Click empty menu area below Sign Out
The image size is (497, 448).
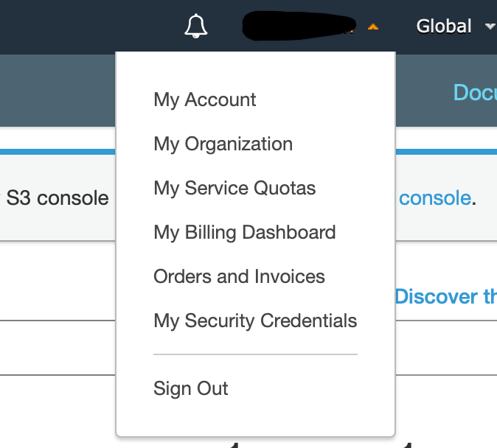coord(255,420)
